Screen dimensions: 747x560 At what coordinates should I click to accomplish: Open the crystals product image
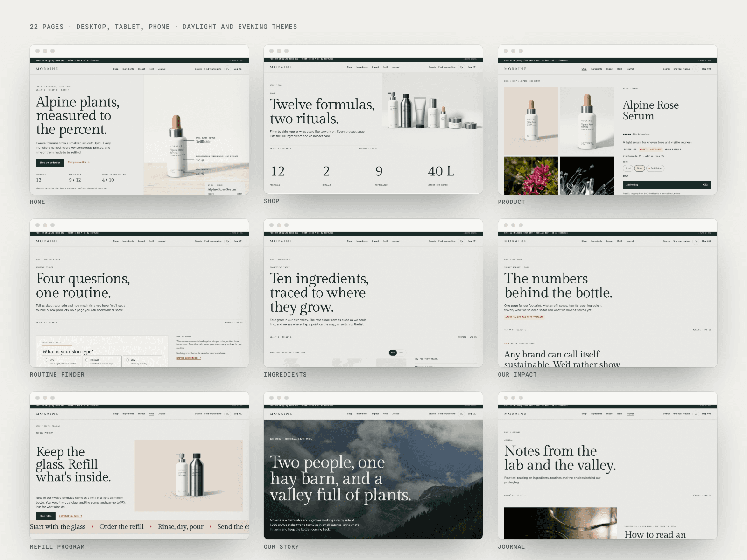click(x=587, y=175)
